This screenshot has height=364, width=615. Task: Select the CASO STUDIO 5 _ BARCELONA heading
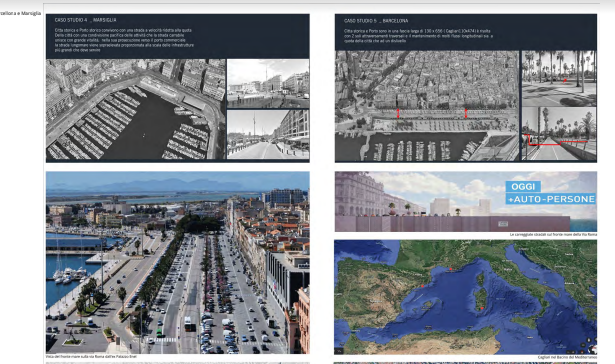376,21
